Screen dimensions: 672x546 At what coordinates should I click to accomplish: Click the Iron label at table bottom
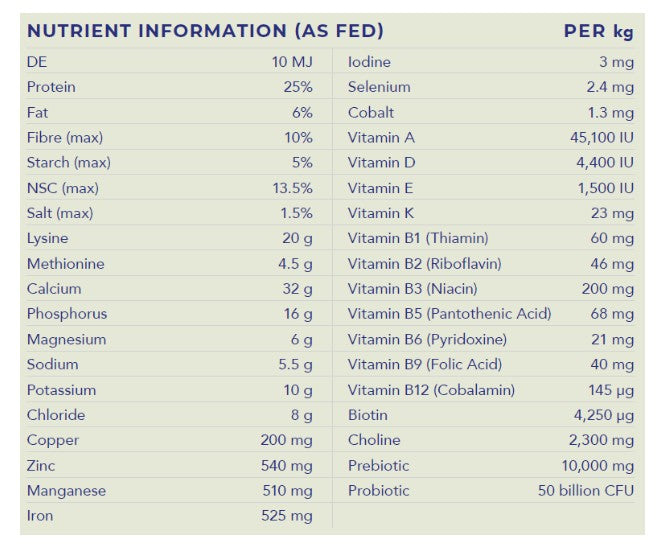point(40,516)
